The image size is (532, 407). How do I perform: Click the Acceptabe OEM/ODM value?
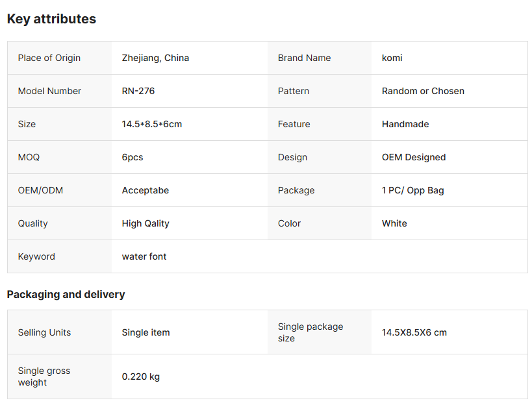(x=146, y=190)
